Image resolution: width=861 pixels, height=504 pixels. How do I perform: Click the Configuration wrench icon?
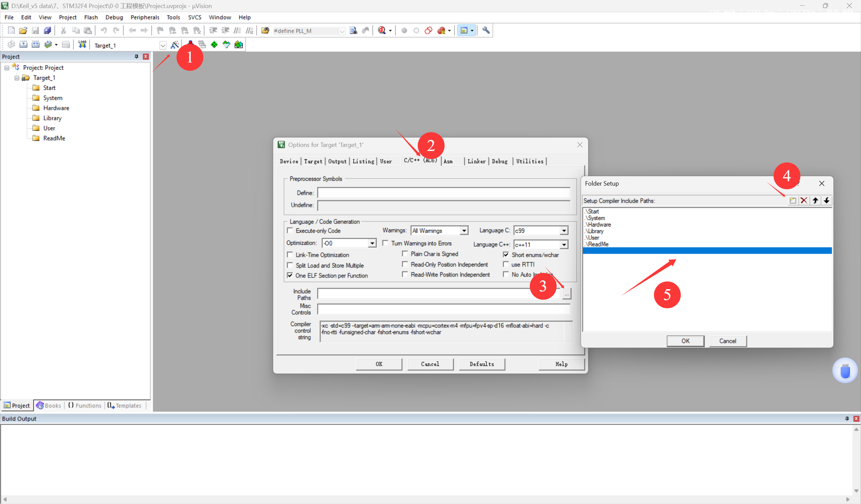486,31
